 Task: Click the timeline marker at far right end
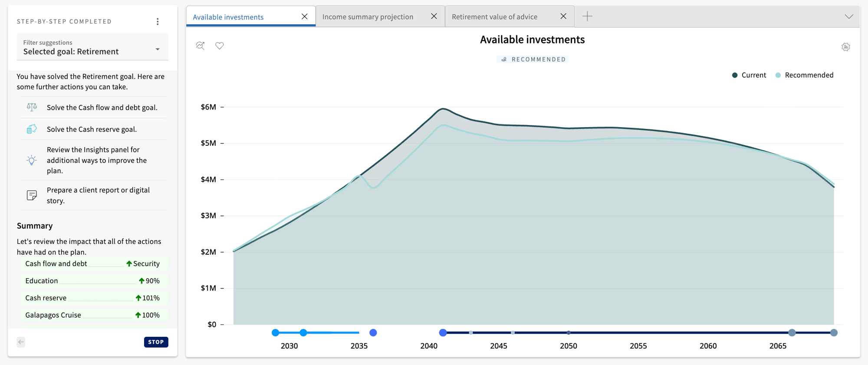pyautogui.click(x=834, y=333)
